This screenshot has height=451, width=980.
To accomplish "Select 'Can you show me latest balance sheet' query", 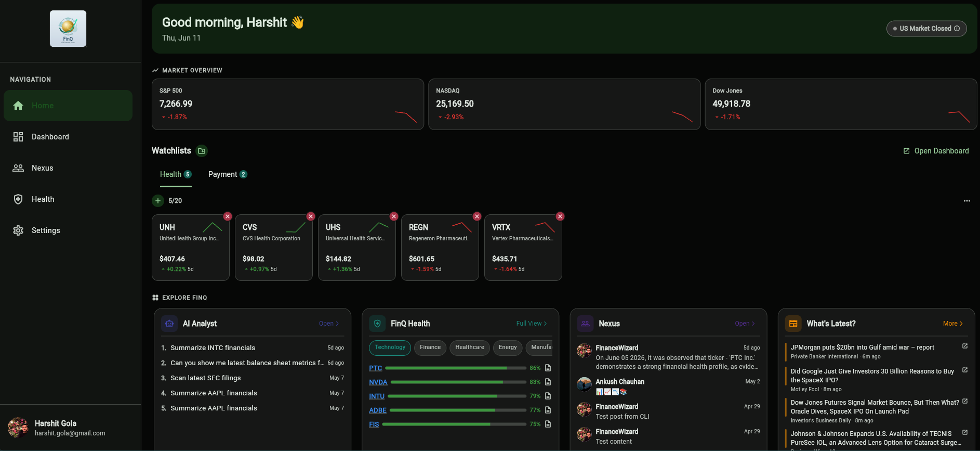I will (x=253, y=363).
